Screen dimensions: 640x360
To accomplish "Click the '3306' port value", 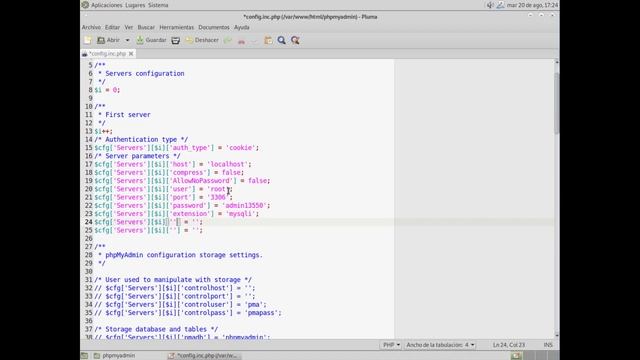I will click(x=218, y=197).
